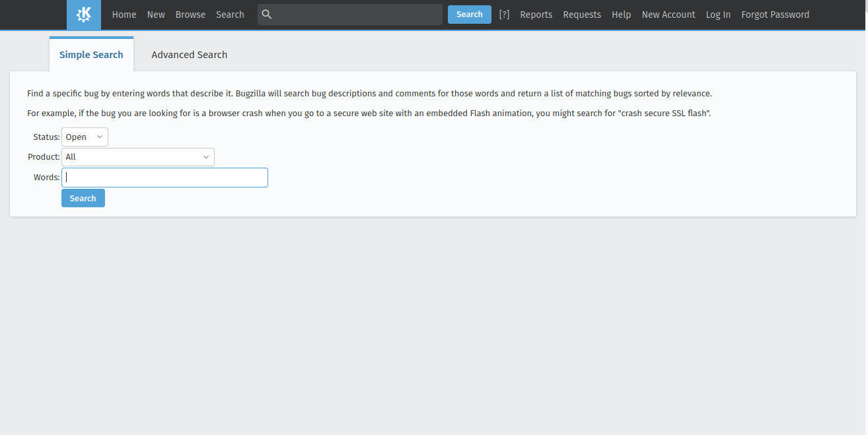868x435 pixels.
Task: Open the Status dropdown
Action: pos(85,137)
